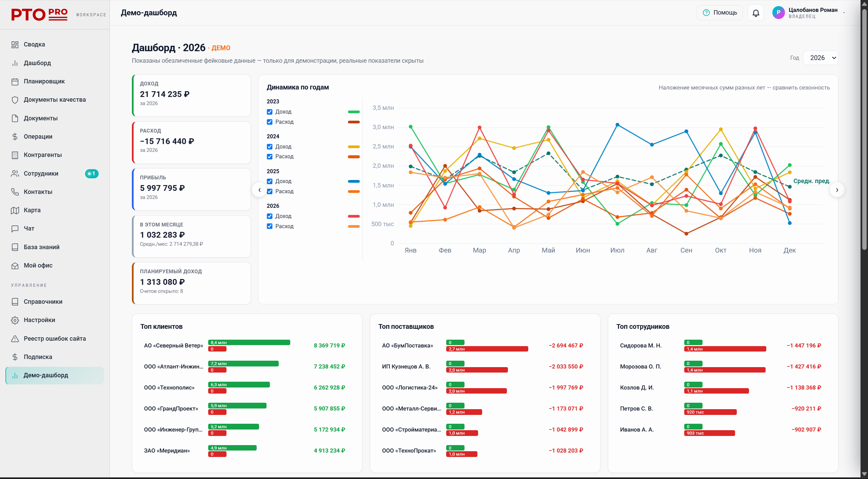Open the Чат speech bubble icon
The image size is (868, 479).
(x=15, y=228)
